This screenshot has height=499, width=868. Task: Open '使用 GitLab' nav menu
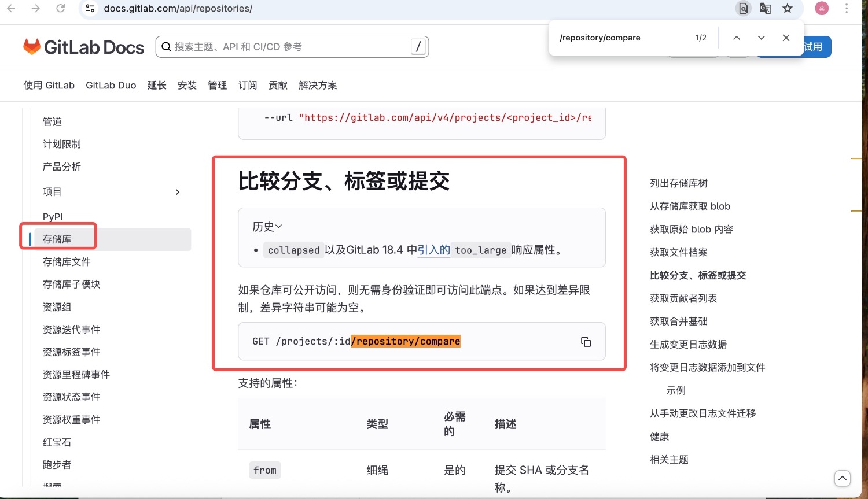click(x=49, y=86)
